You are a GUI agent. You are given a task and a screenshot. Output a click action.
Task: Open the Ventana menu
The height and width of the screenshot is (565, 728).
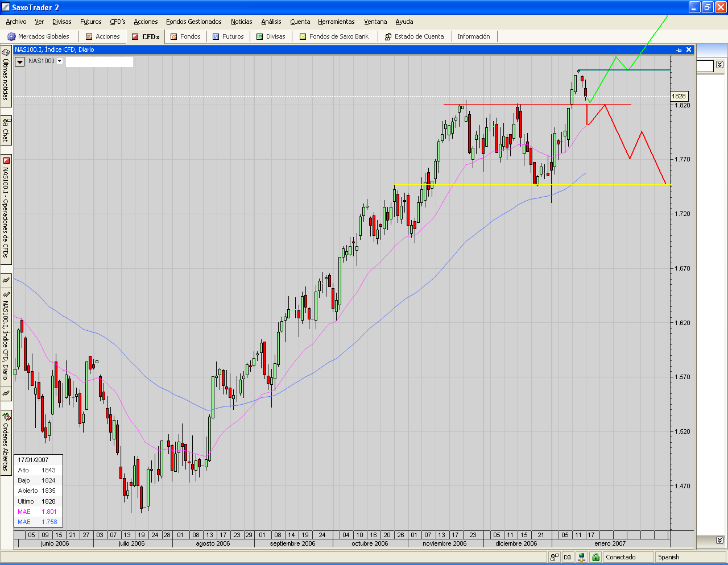(375, 22)
